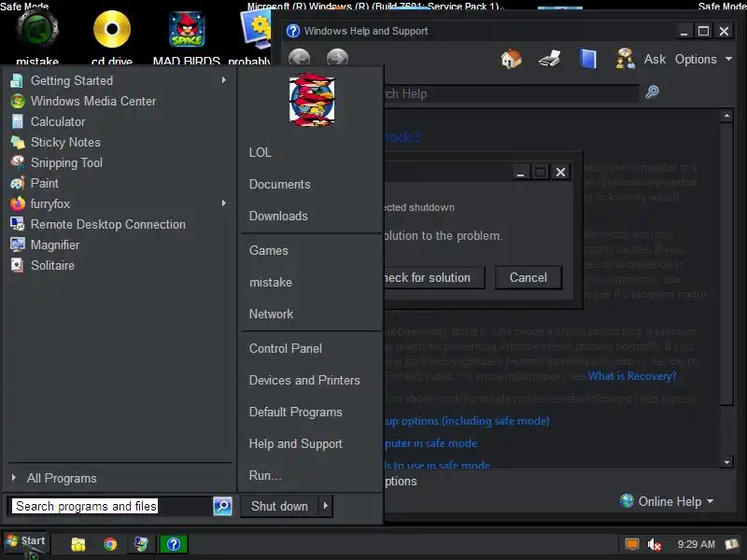Open Documents from Start menu
Viewport: 747px width, 560px height.
coord(279,184)
